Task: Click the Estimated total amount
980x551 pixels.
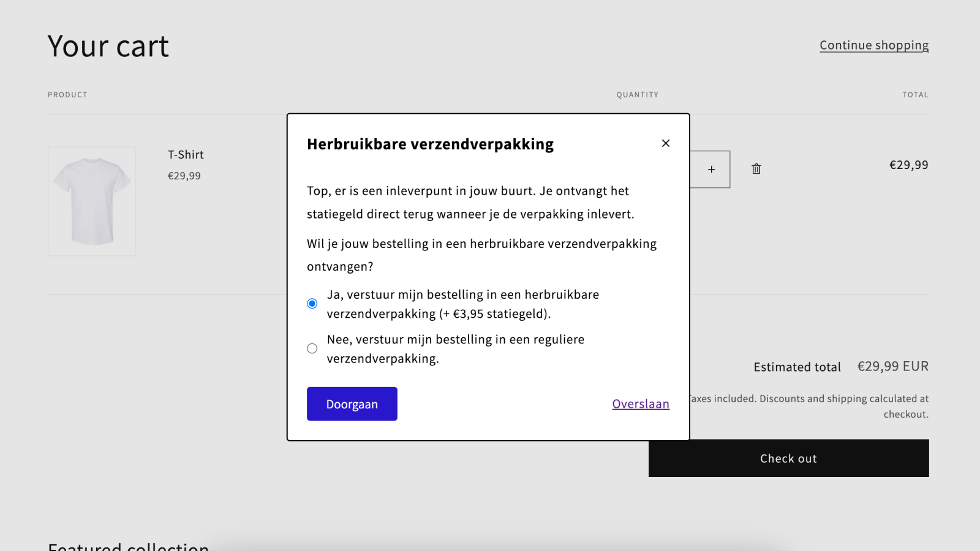Action: [892, 366]
